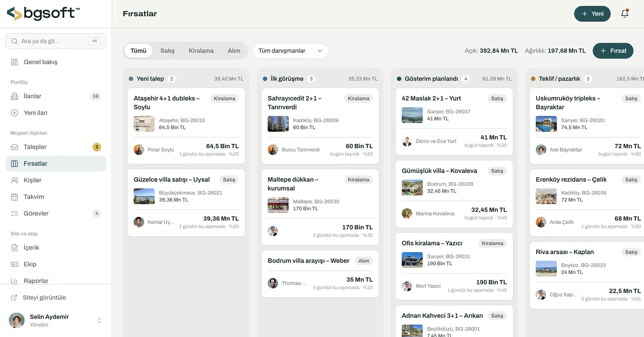Viewport: 644px width, 337px height.
Task: Click the Görevler checklist icon
Action: point(14,214)
